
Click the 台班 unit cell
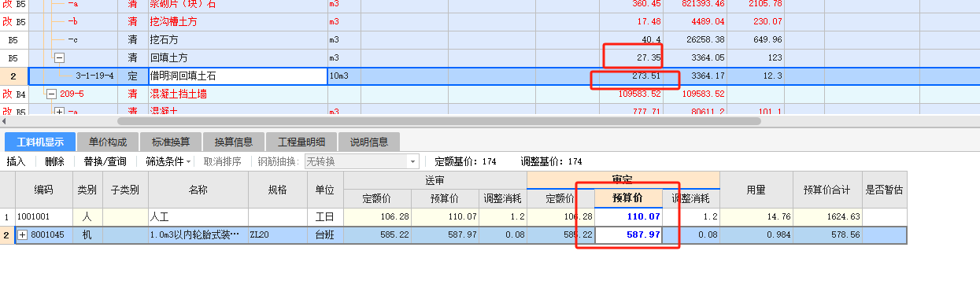pyautogui.click(x=324, y=234)
